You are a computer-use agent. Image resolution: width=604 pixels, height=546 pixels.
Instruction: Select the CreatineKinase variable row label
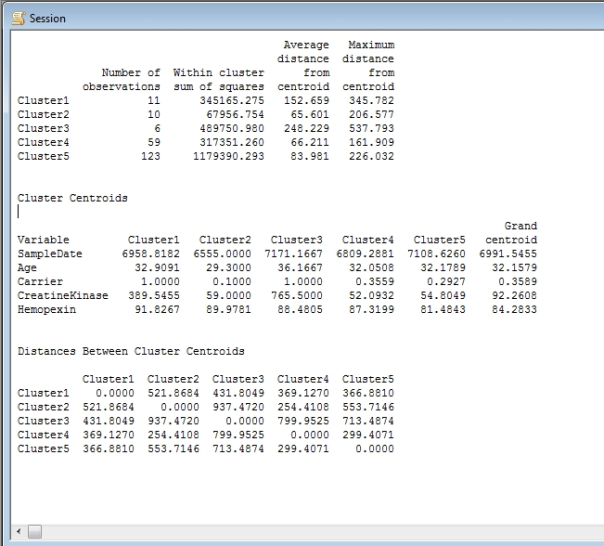[x=63, y=296]
